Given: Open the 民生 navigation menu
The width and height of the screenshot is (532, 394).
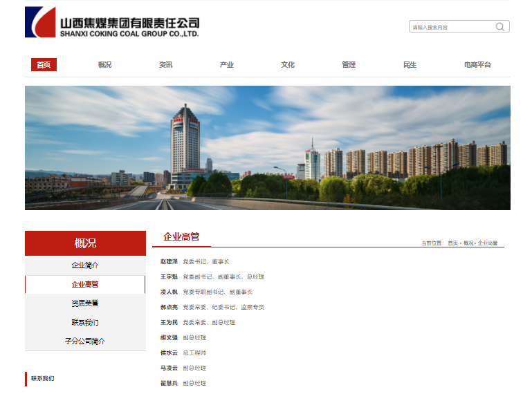Looking at the screenshot, I should 410,65.
